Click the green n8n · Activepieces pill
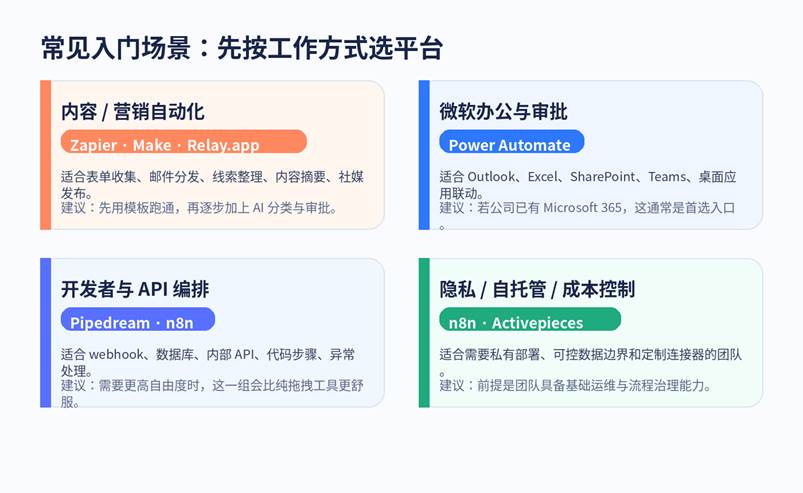This screenshot has width=803, height=493. click(x=530, y=321)
